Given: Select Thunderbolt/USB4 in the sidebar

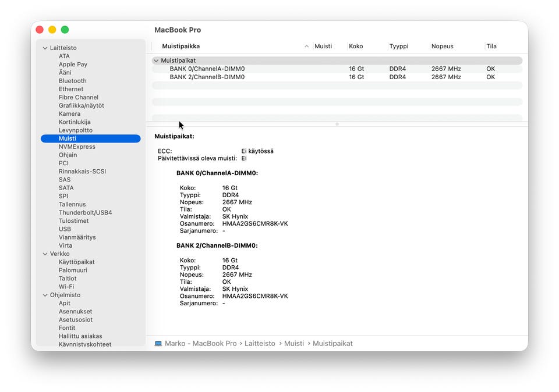Looking at the screenshot, I should click(85, 213).
